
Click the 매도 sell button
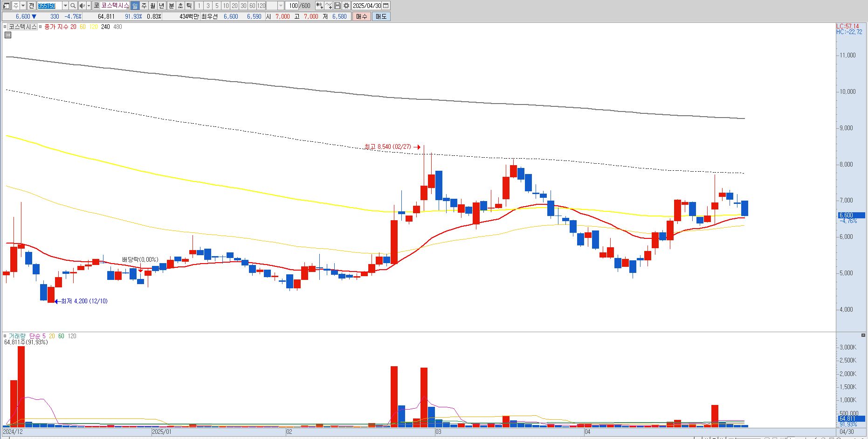pos(381,16)
